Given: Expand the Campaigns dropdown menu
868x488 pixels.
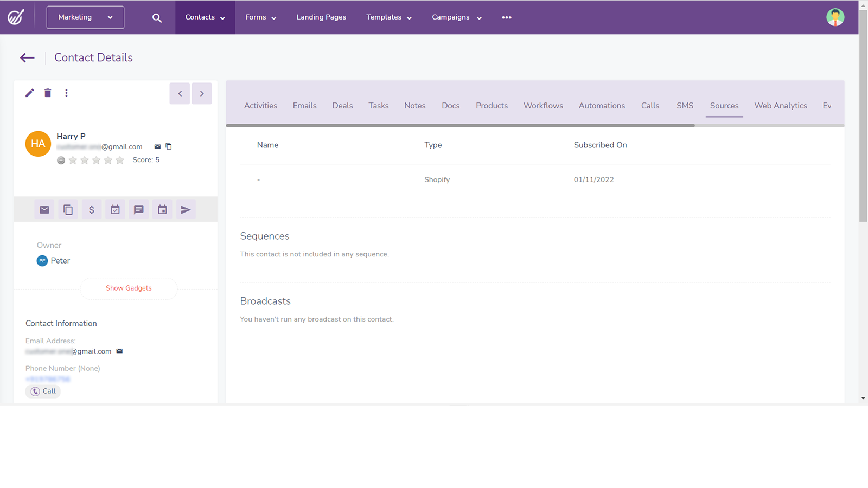Looking at the screenshot, I should tap(456, 17).
